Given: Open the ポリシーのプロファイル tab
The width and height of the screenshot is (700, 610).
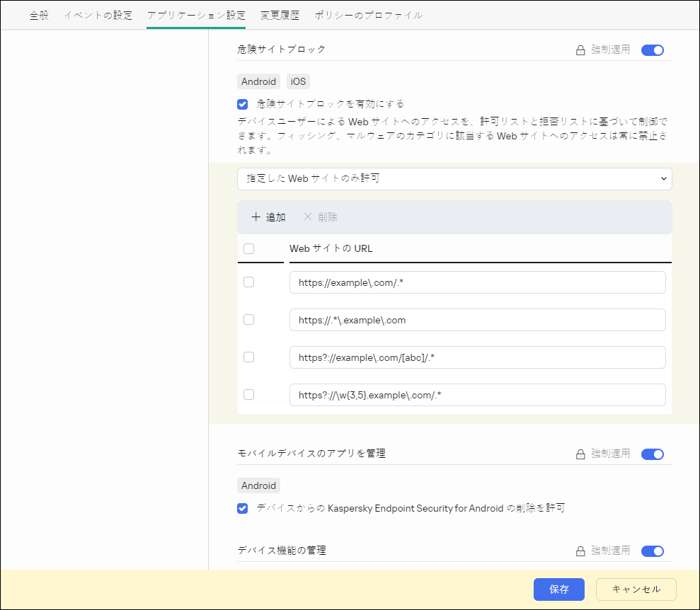Looking at the screenshot, I should click(368, 15).
